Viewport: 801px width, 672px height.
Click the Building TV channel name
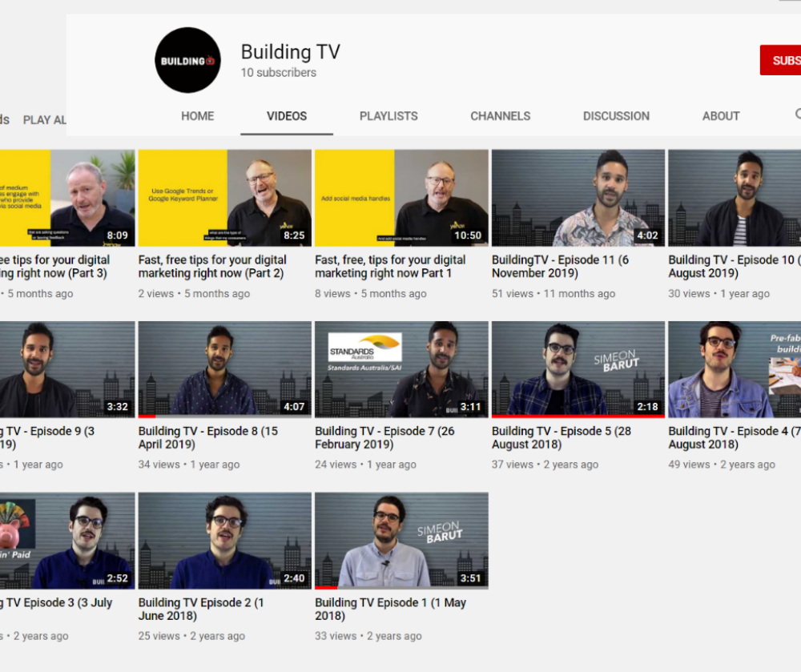290,52
